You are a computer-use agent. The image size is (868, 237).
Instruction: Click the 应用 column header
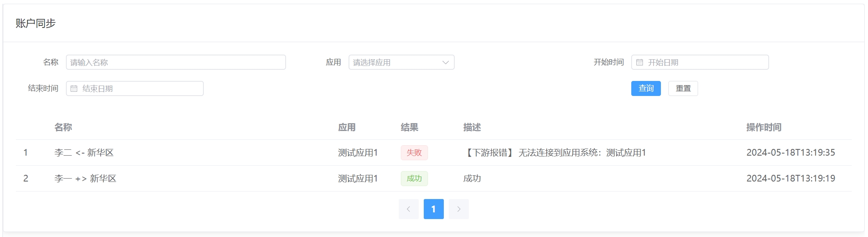[347, 127]
